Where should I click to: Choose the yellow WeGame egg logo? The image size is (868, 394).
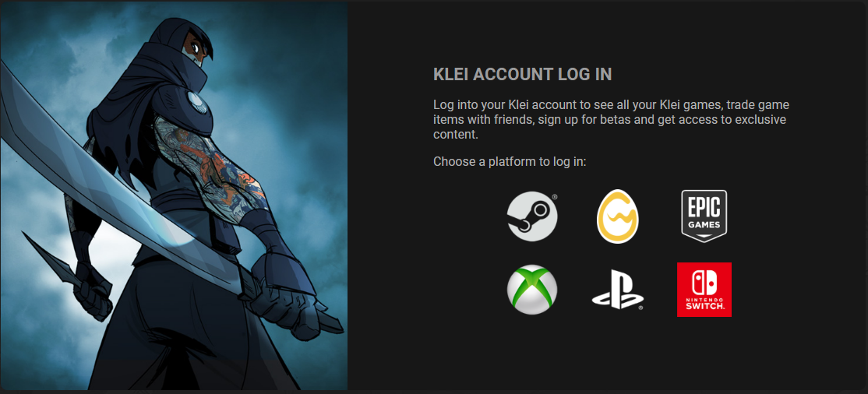(618, 216)
